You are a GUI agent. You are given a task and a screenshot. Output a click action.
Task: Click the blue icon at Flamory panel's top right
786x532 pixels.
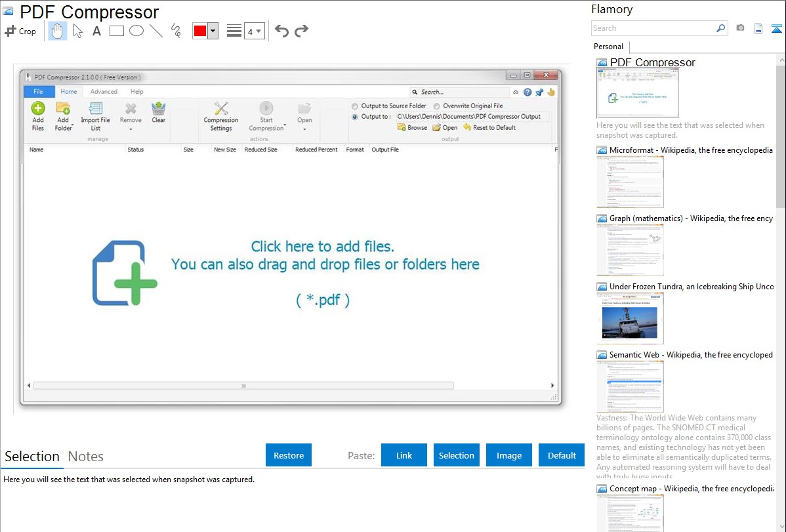(x=776, y=28)
